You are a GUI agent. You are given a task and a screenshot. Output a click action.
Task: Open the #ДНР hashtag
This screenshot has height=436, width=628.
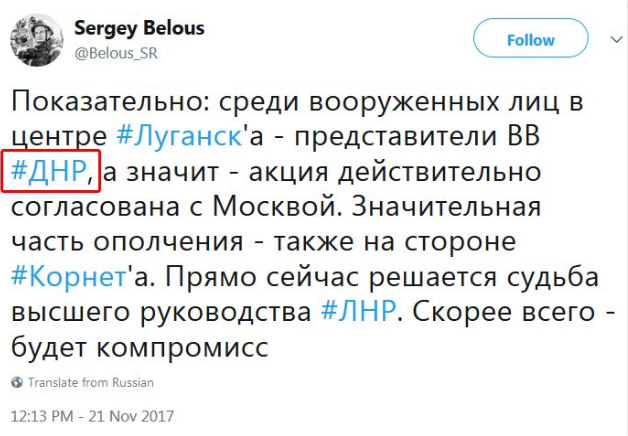click(50, 169)
